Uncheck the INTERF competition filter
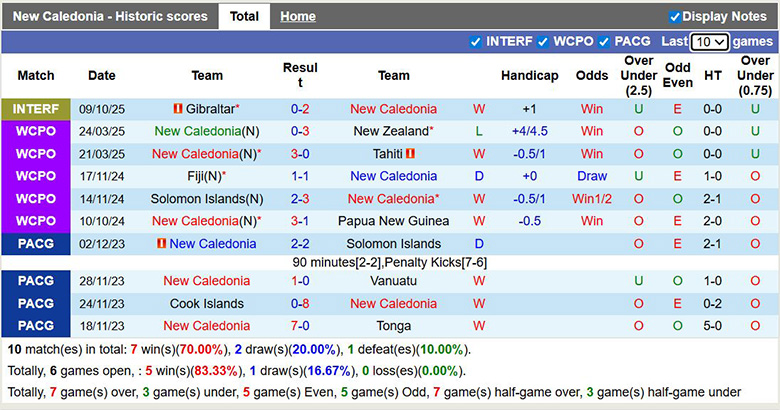This screenshot has width=780, height=410. [x=475, y=42]
